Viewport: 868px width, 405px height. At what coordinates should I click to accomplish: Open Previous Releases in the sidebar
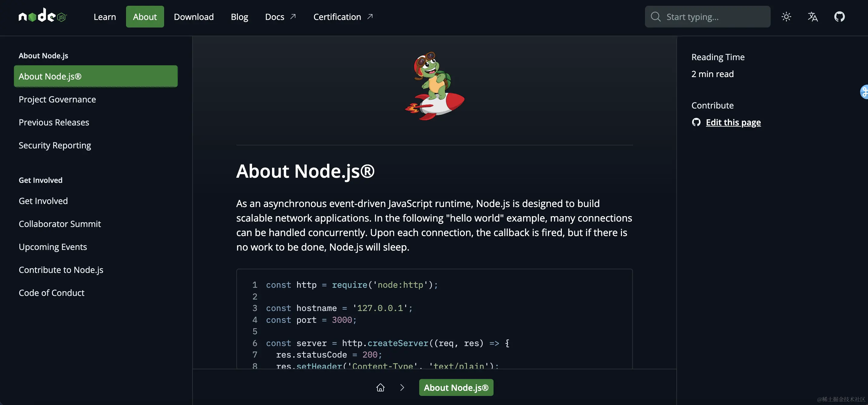tap(54, 122)
